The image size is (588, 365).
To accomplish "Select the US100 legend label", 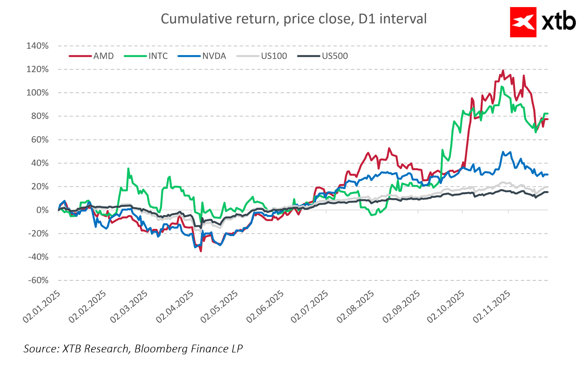I will coord(274,56).
